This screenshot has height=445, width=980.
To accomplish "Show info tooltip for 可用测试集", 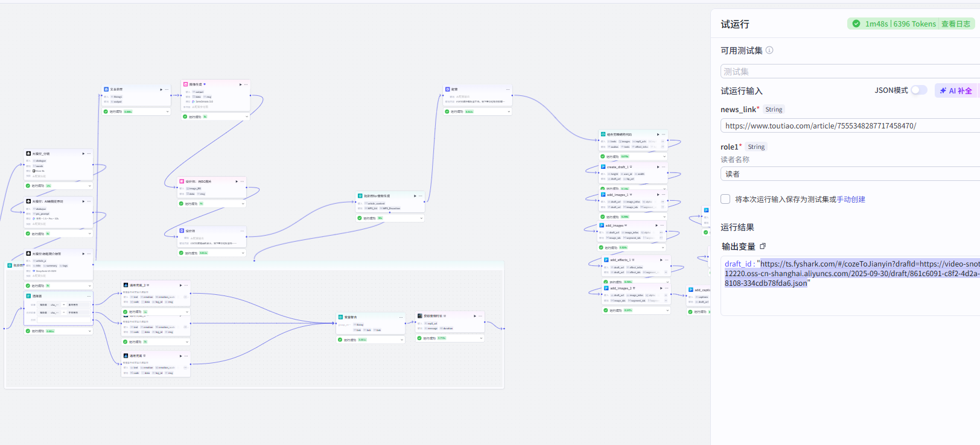I will 769,50.
